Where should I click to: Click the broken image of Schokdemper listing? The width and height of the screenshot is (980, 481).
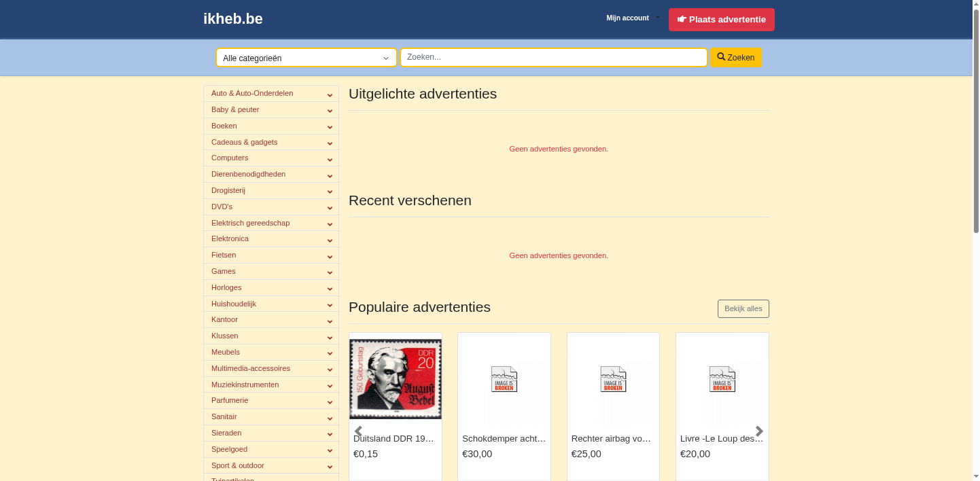tap(504, 379)
